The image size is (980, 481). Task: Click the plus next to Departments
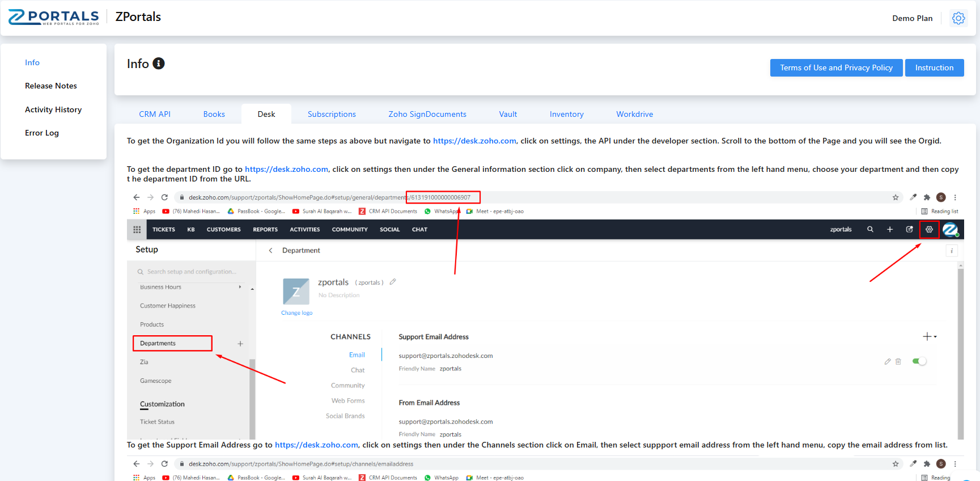[x=240, y=344]
